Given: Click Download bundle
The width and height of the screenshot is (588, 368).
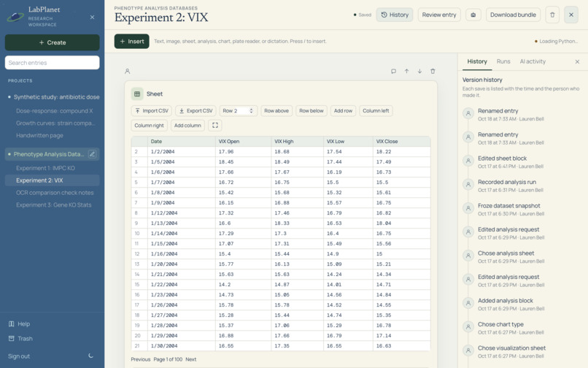Looking at the screenshot, I should pos(513,15).
